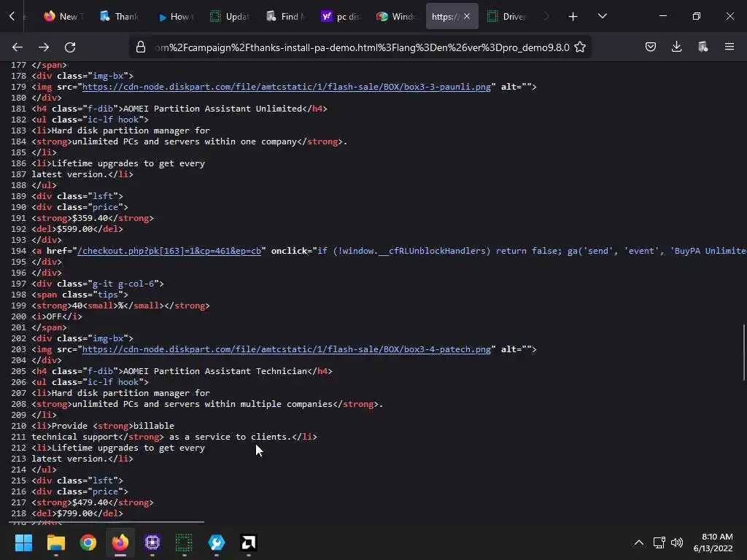Open the blue wrench app on taskbar

point(216,542)
